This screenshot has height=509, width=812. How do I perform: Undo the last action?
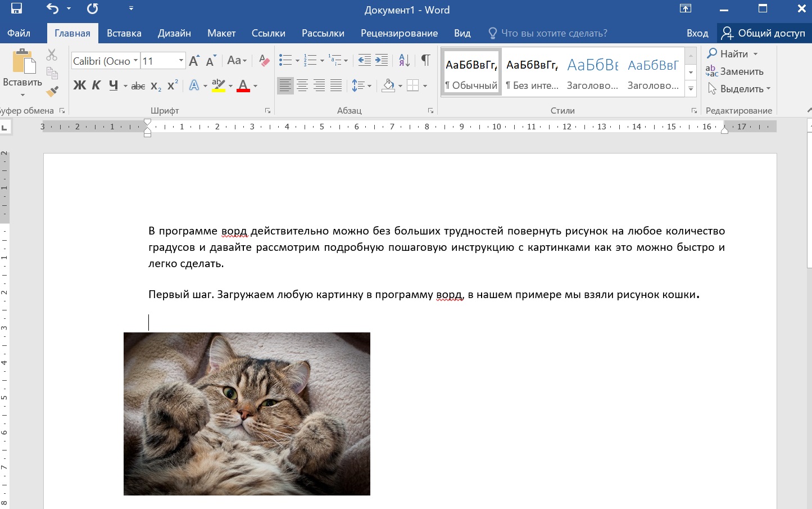(52, 9)
